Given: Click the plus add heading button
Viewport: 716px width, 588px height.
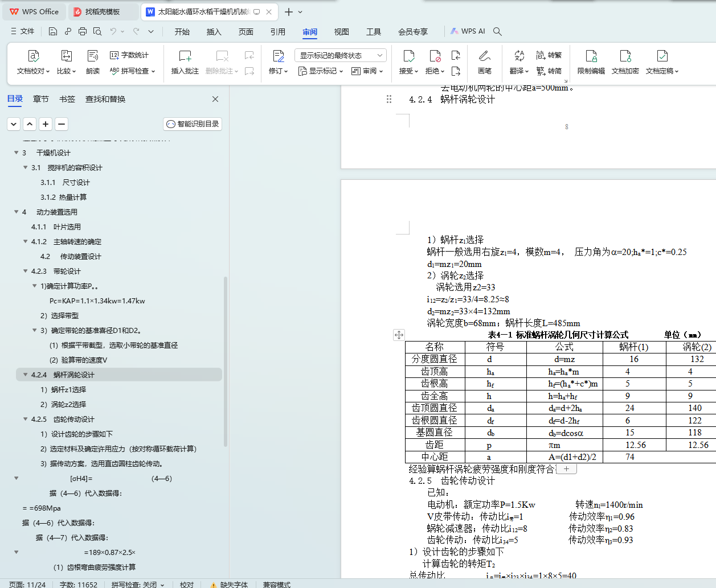Looking at the screenshot, I should (46, 124).
